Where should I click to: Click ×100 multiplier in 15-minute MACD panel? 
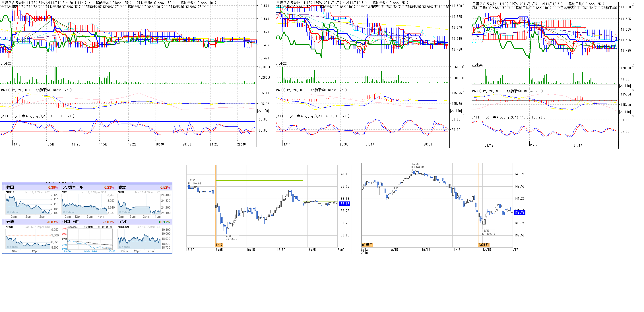point(456,111)
